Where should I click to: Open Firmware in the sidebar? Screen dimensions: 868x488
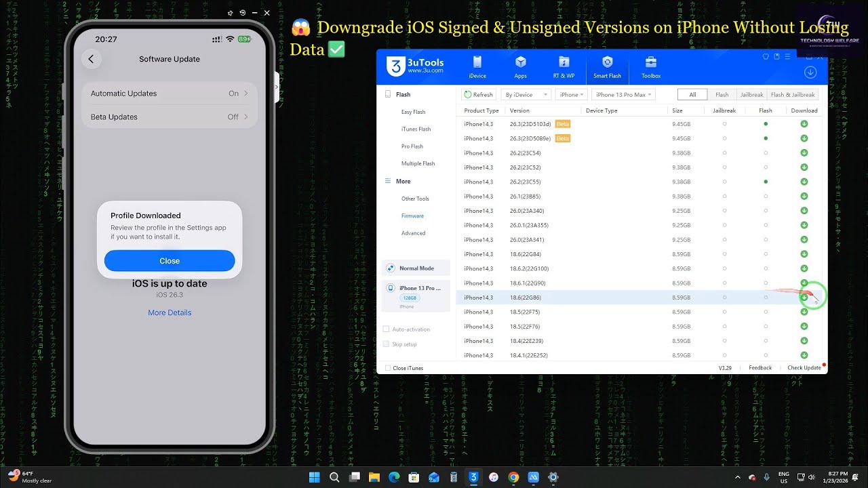412,216
